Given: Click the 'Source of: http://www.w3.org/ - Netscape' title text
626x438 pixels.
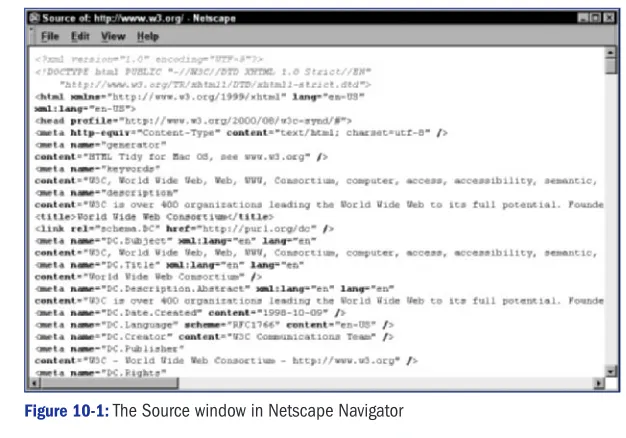Looking at the screenshot, I should tap(139, 18).
